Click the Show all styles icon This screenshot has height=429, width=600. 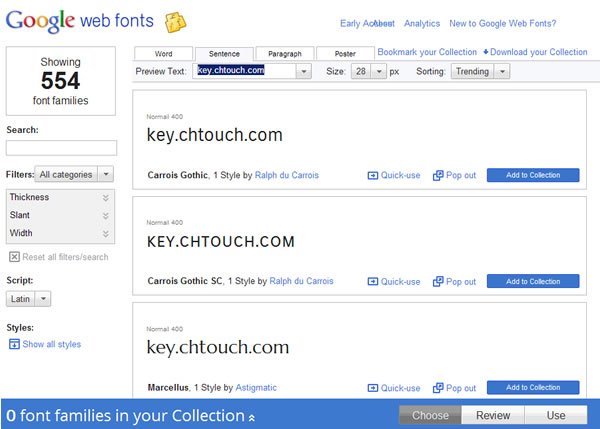coord(14,344)
